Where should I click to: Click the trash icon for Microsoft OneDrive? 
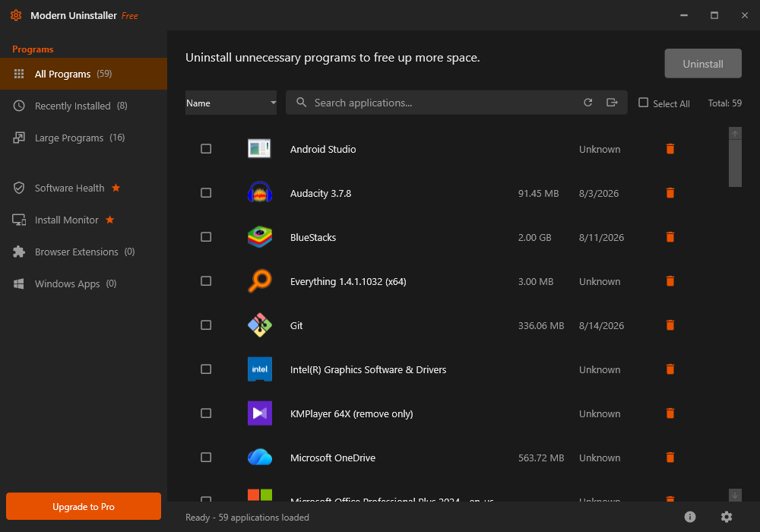pos(670,458)
